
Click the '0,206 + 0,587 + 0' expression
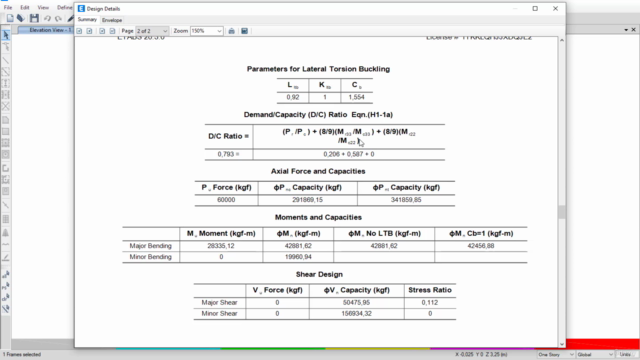(x=349, y=154)
